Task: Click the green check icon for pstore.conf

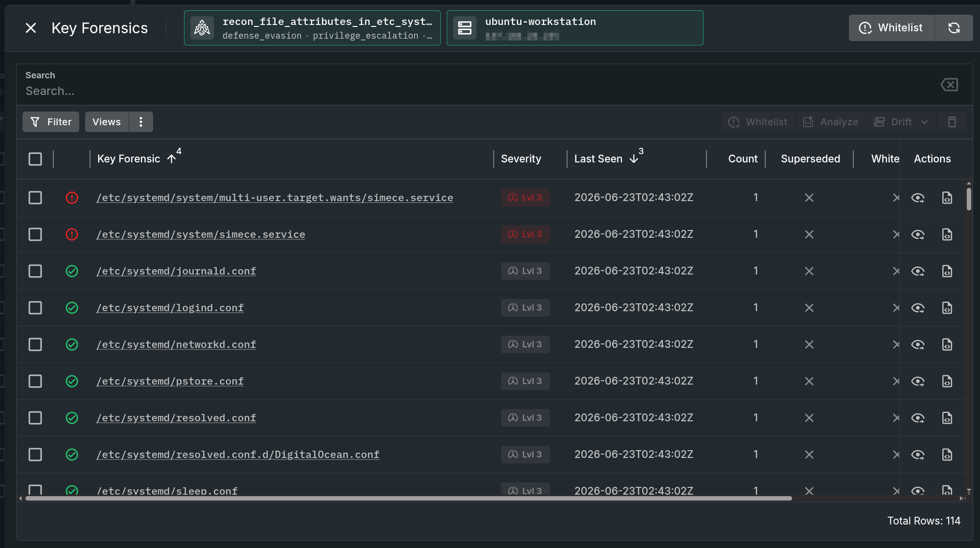Action: coord(72,381)
